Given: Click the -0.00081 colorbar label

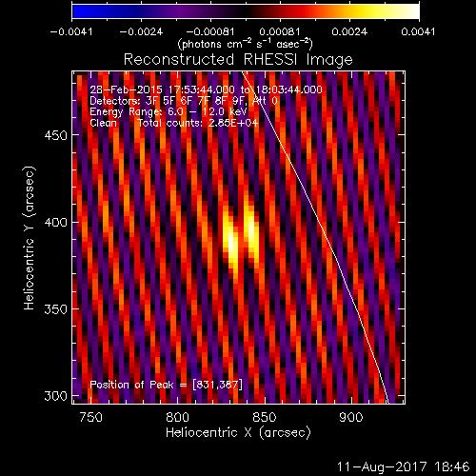Looking at the screenshot, I should [210, 31].
